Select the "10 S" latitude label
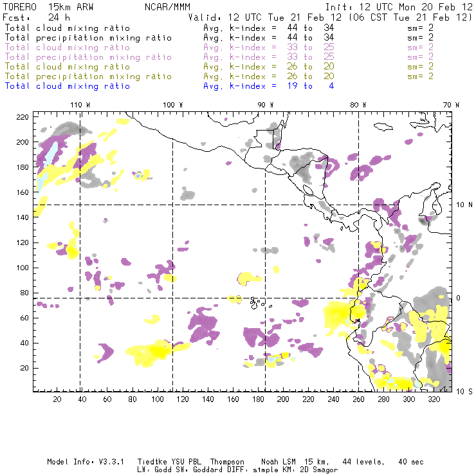This screenshot has height=476, width=476. (x=464, y=392)
